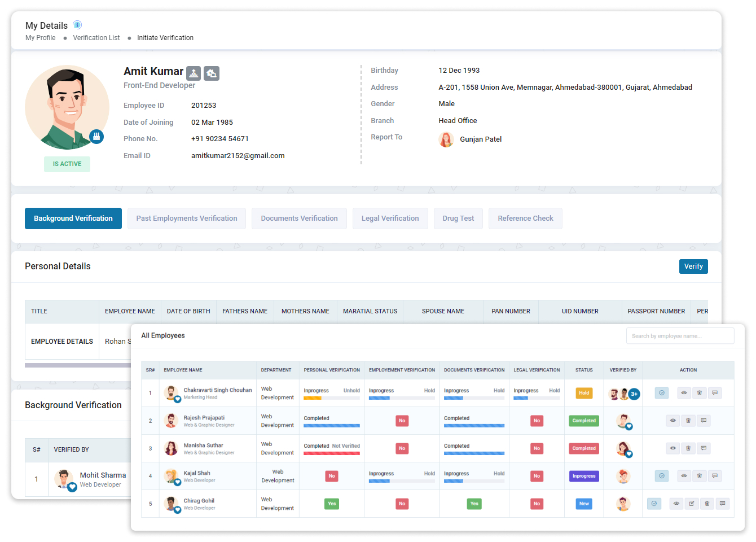Expand Gunjan Patel under Report To
Viewport: 756px width, 542px height.
[x=471, y=139]
